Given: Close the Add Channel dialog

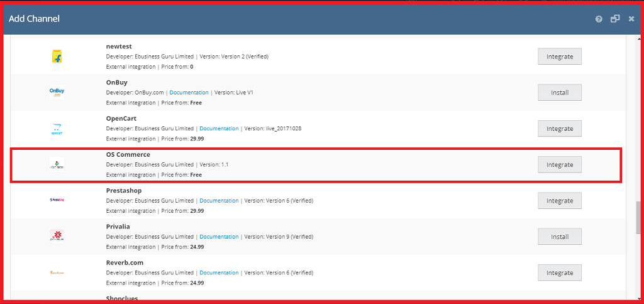Looking at the screenshot, I should click(x=631, y=19).
